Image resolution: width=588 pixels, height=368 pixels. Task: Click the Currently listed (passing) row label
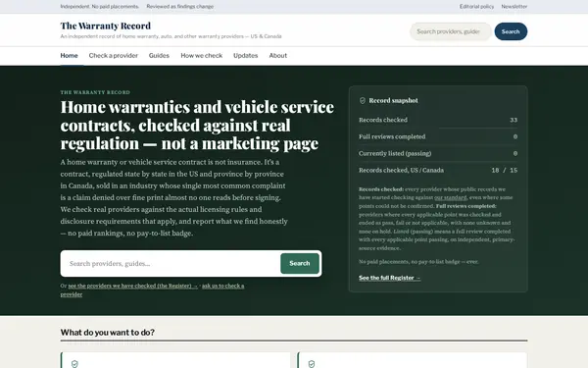[395, 153]
